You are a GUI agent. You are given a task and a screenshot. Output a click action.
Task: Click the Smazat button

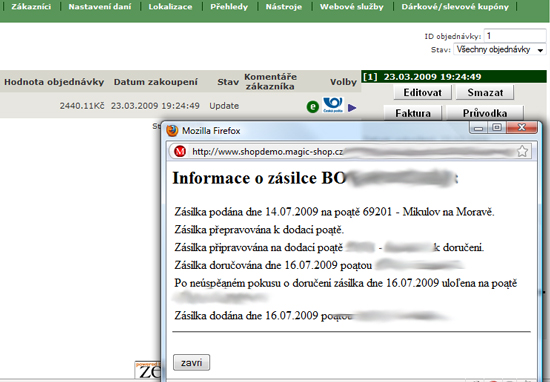click(485, 93)
